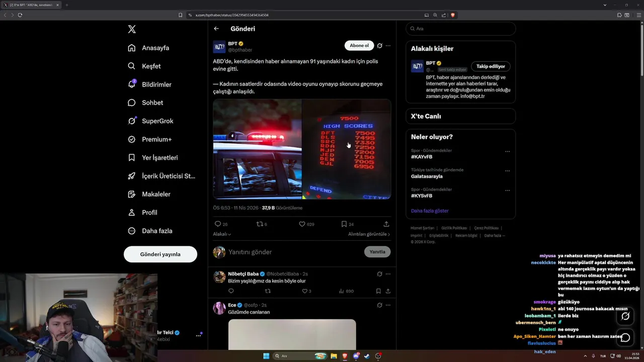
Task: Click share icon on the BPT post
Action: pyautogui.click(x=386, y=224)
